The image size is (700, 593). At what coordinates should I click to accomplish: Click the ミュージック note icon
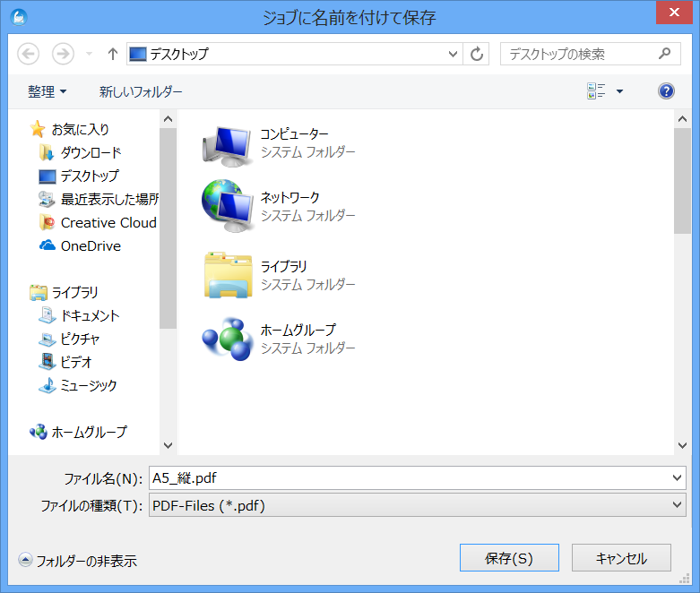(x=47, y=385)
